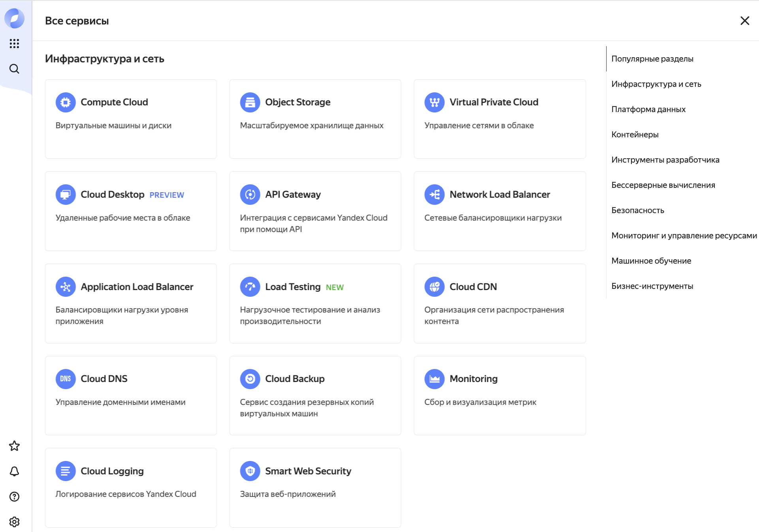The image size is (759, 532).
Task: Jump to Мониторинг и управление ресурсами
Action: [x=684, y=236]
